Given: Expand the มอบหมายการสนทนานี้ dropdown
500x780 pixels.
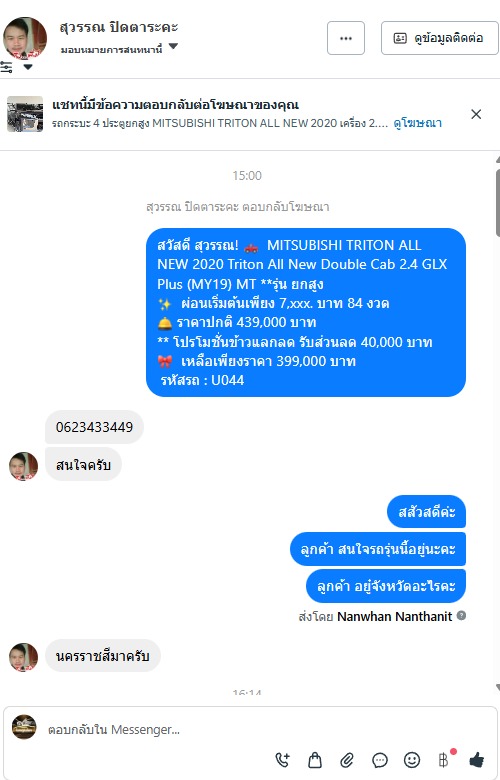Looking at the screenshot, I should (x=173, y=46).
